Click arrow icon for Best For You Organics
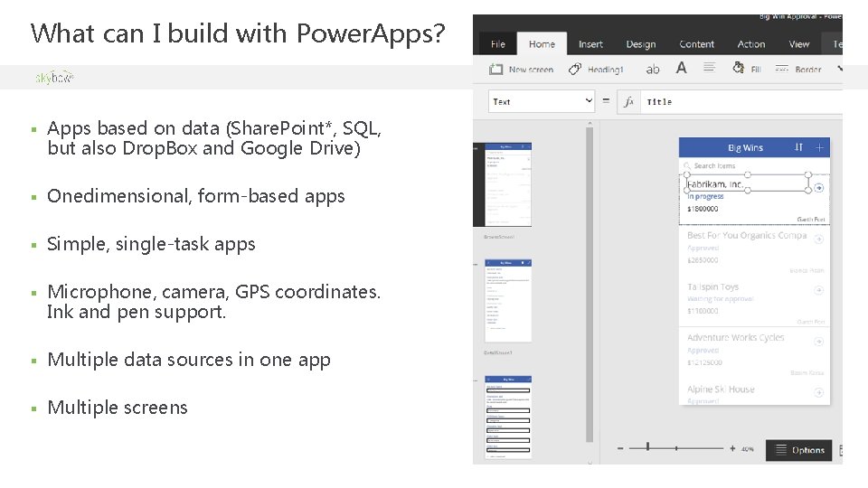Image resolution: width=868 pixels, height=488 pixels. 819,239
